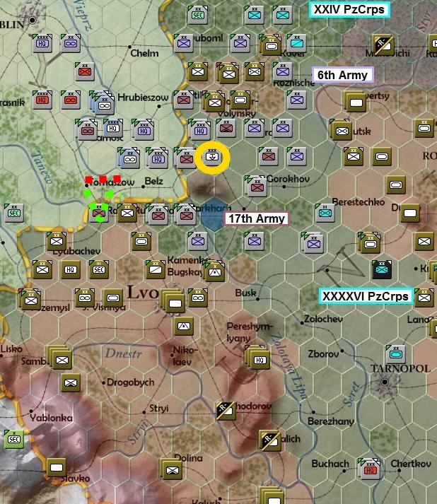Click the Belz town name

pyautogui.click(x=153, y=181)
